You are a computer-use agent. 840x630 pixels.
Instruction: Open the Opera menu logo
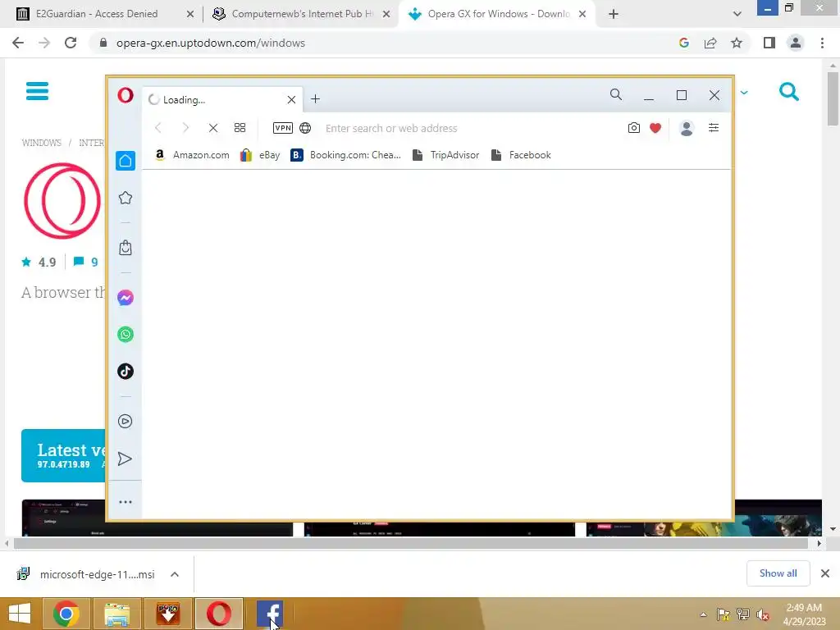point(126,95)
